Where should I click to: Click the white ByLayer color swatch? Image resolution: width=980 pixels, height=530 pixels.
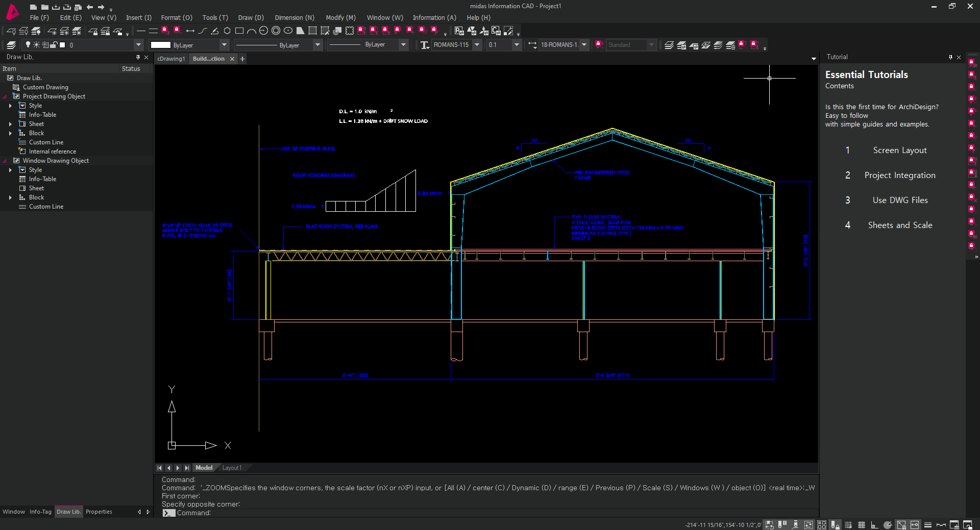[160, 45]
